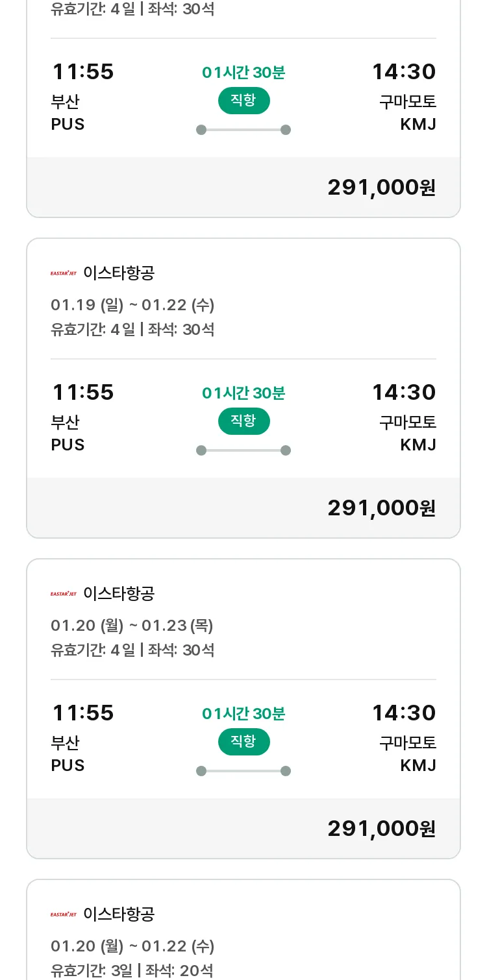Tap Eastar Jet logo on 01.20 ~ 01.23 card
The image size is (487, 980).
[64, 594]
